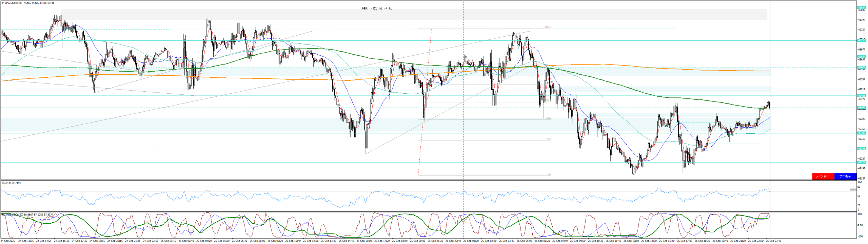This screenshot has width=868, height=244.
Task: Click the 45489 price level tag
Action: 862,96
